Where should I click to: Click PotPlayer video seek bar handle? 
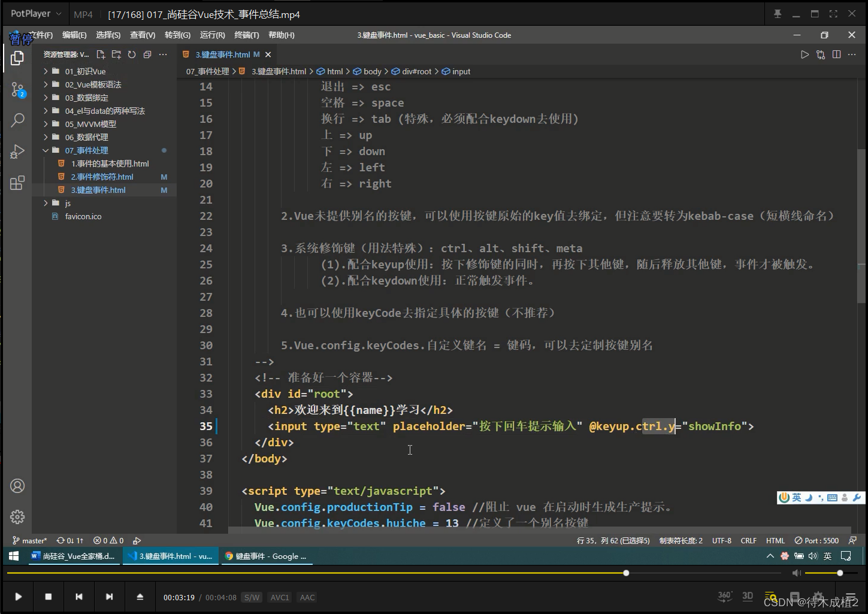point(626,573)
